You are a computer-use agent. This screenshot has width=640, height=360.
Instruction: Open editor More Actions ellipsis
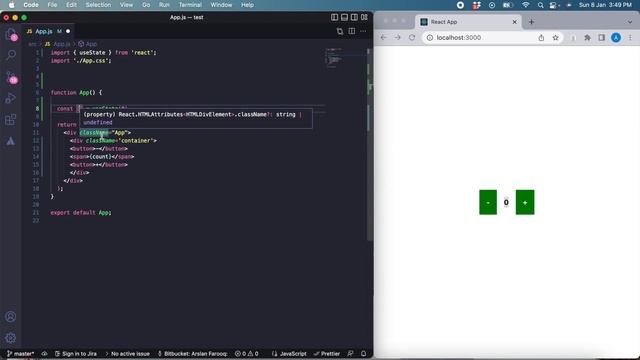click(x=363, y=31)
